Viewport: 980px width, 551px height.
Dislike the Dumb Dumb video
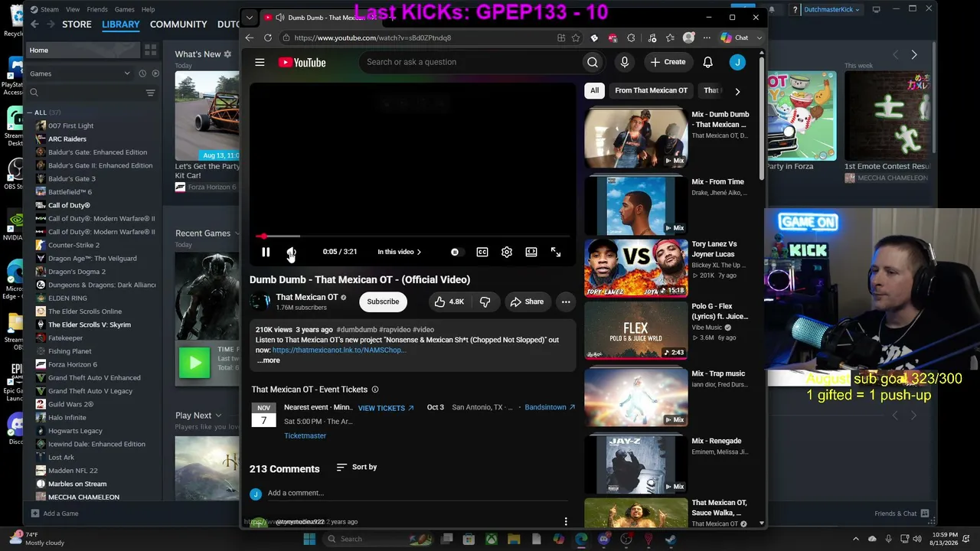(485, 302)
